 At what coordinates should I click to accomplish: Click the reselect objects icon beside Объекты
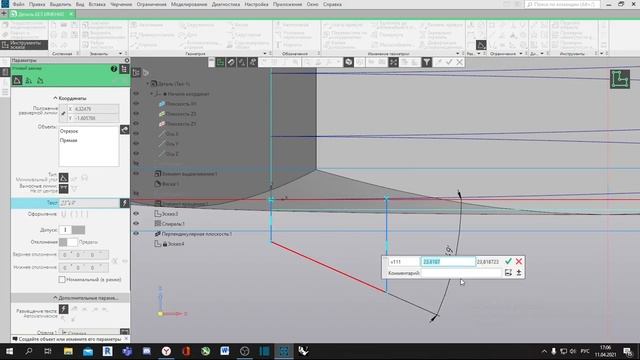(124, 129)
